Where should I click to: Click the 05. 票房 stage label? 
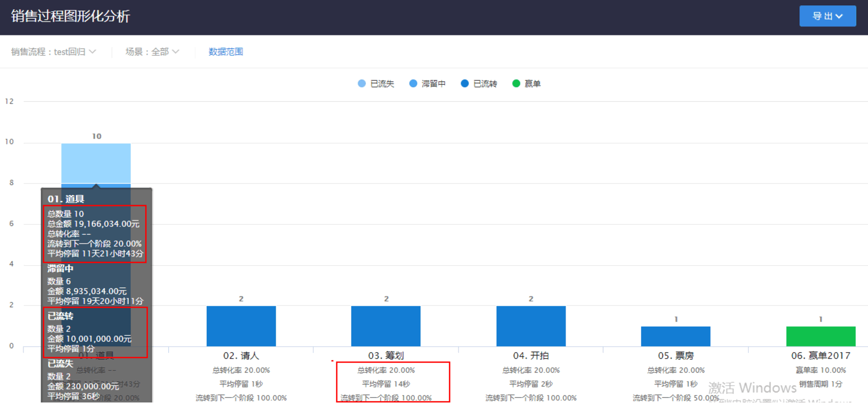[x=676, y=356]
